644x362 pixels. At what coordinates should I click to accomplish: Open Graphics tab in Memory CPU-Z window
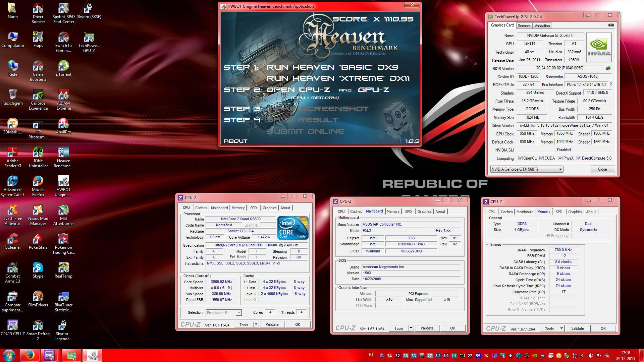(x=575, y=212)
